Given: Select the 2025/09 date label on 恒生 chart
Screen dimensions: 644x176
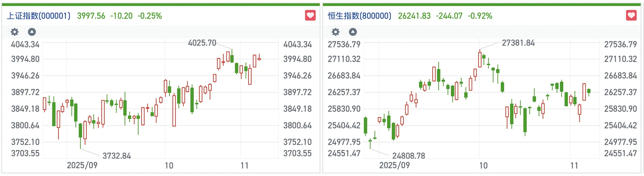Looking at the screenshot, I should 394,165.
